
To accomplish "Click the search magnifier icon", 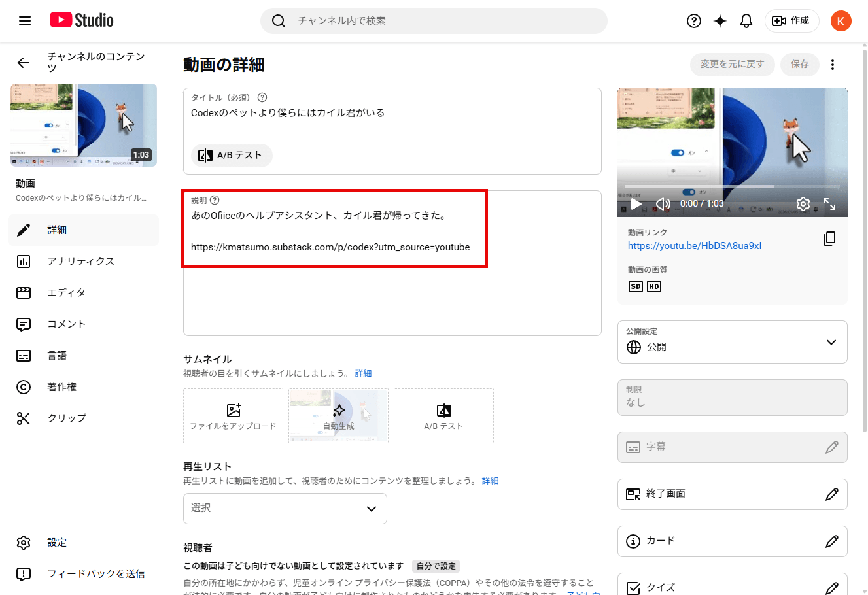I will pyautogui.click(x=279, y=21).
